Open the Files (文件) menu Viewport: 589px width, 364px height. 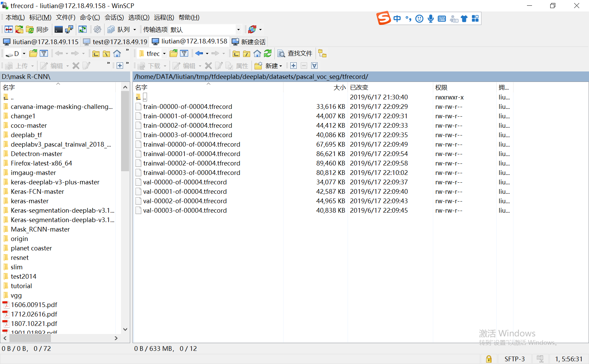(66, 18)
